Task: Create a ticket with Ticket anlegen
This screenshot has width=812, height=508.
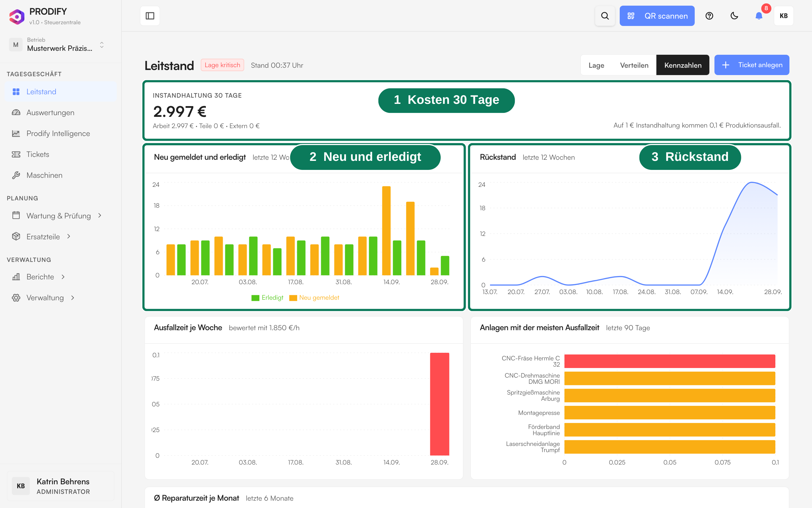Action: point(752,65)
